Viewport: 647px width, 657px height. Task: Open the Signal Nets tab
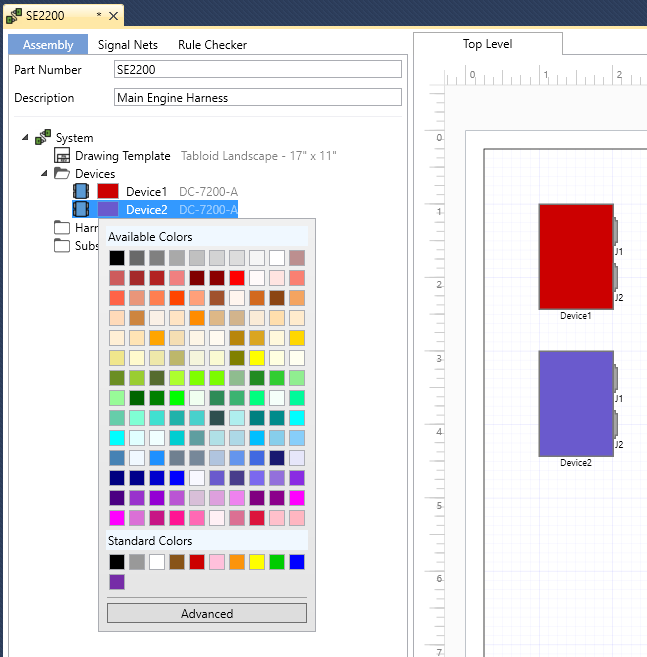coord(128,44)
